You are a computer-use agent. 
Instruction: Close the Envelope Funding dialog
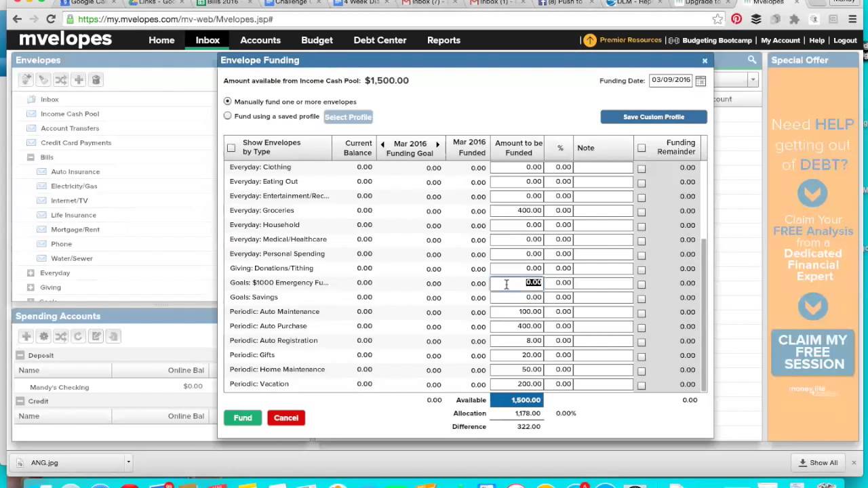click(705, 61)
